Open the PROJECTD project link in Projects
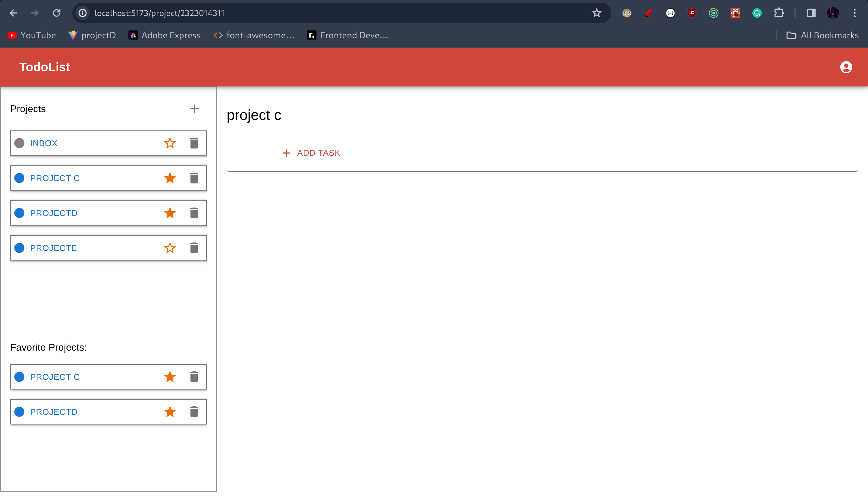 point(54,213)
